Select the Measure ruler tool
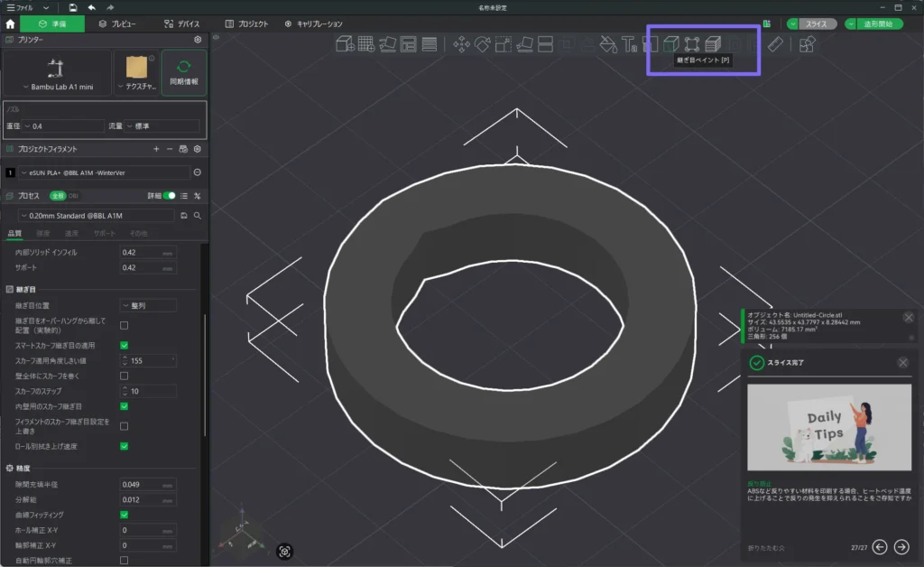Viewport: 924px width, 567px height. pos(775,43)
